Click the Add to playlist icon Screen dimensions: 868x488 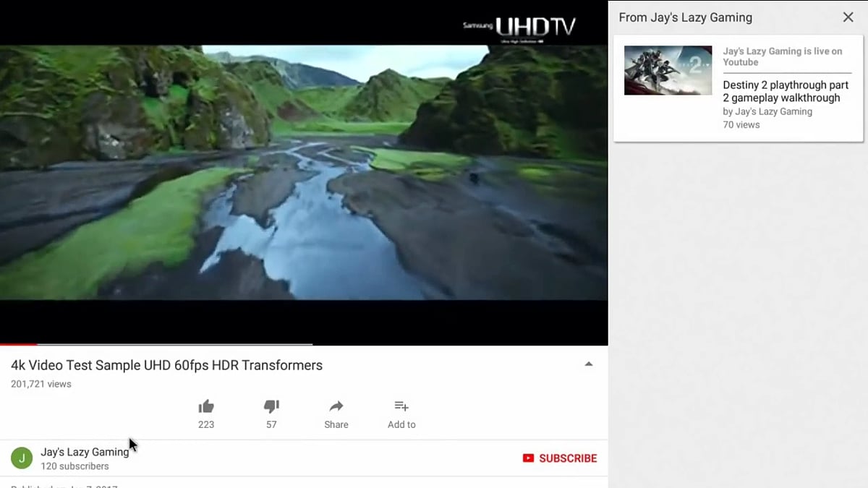pyautogui.click(x=401, y=406)
